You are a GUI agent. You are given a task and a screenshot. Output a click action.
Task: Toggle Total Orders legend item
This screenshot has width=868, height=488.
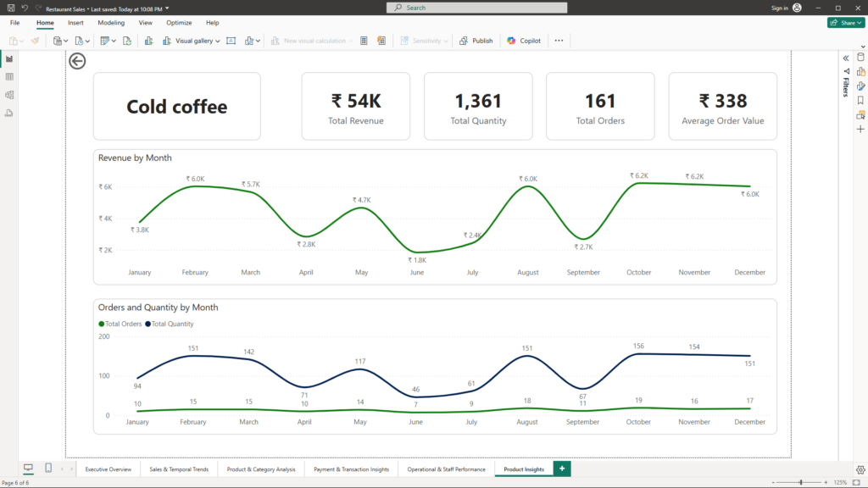(120, 324)
